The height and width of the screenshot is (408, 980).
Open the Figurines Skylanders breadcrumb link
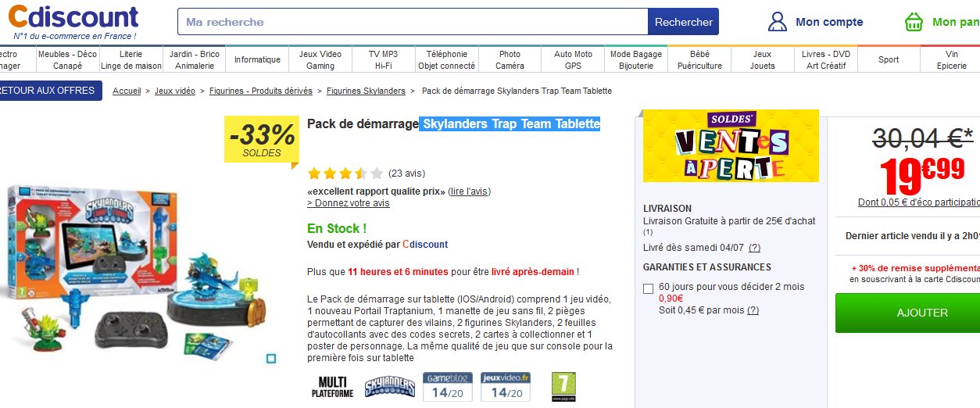(366, 91)
